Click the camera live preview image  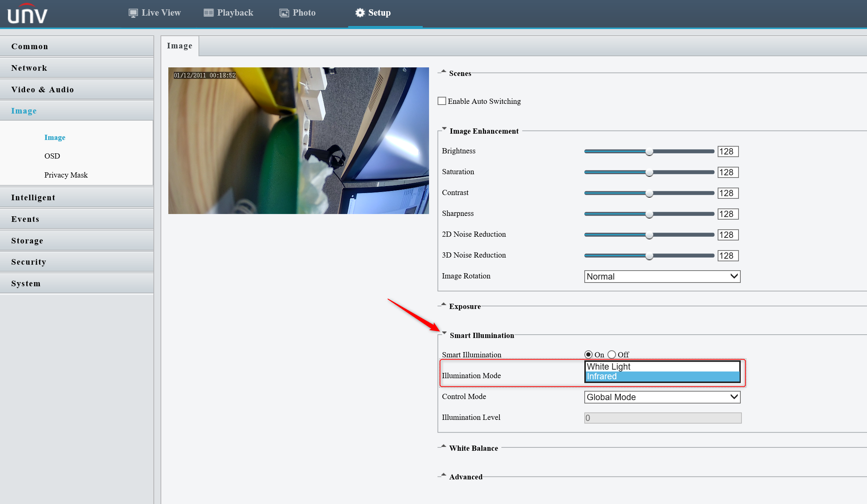(299, 141)
